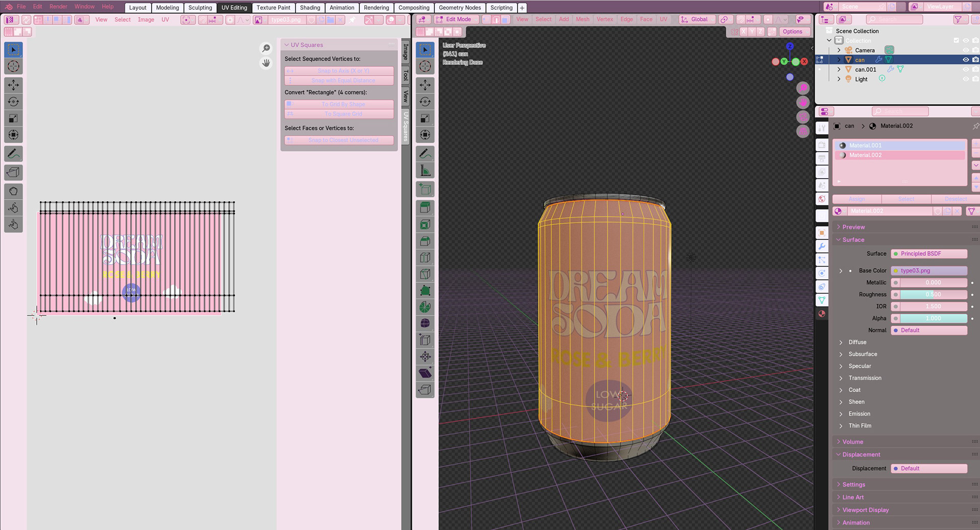This screenshot has height=530, width=980.
Task: Click the Measure tool in 3D viewport
Action: 425,171
